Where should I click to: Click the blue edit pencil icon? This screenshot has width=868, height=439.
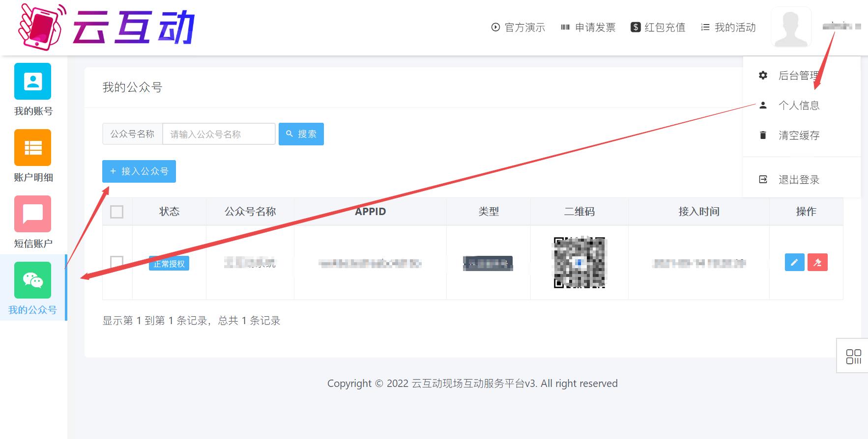794,263
